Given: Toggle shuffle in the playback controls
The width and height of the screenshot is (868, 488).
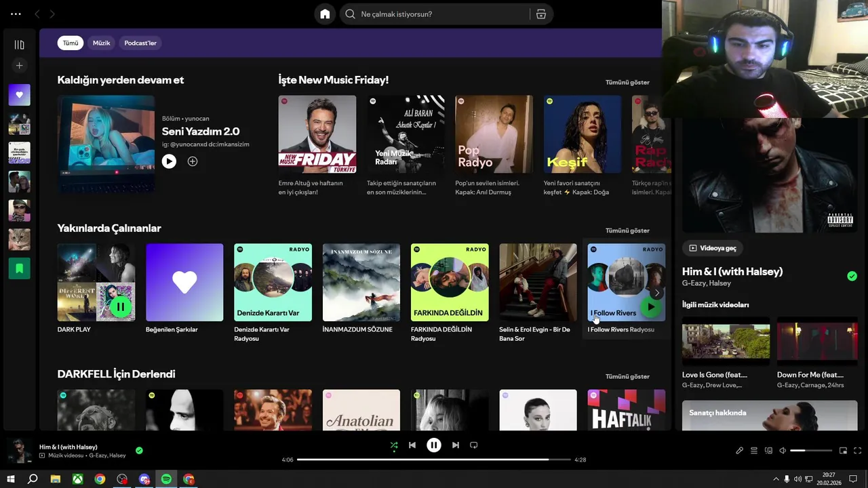Looking at the screenshot, I should pyautogui.click(x=394, y=445).
